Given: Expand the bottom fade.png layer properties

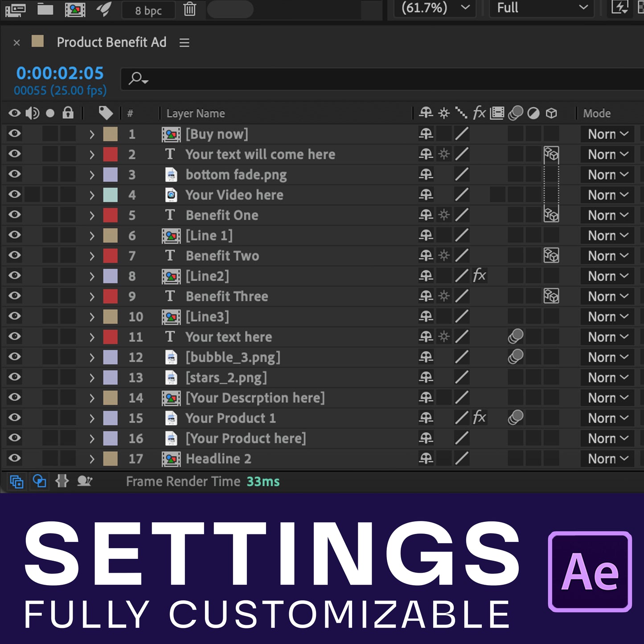Looking at the screenshot, I should pos(92,175).
